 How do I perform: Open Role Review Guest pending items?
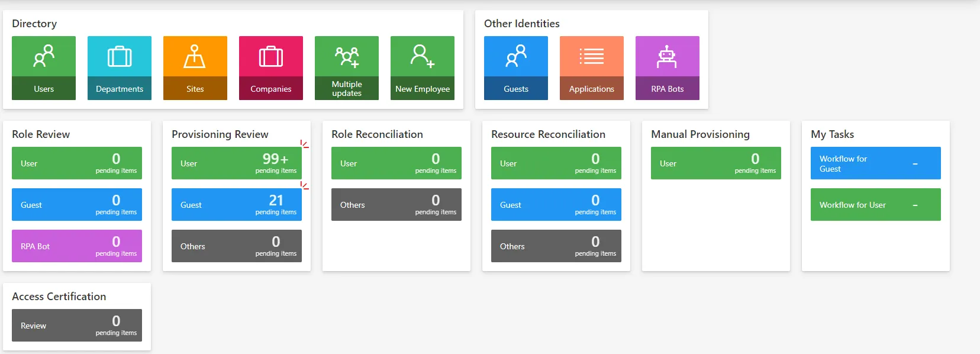[x=77, y=205]
